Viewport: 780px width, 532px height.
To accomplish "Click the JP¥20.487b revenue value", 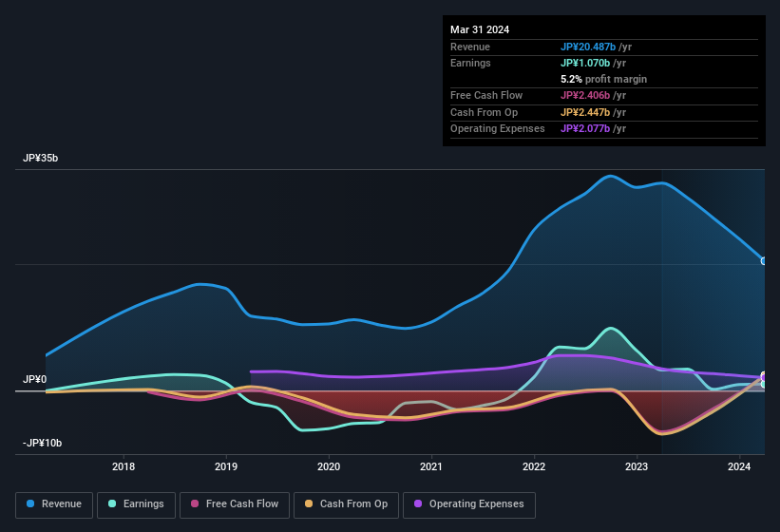I will pyautogui.click(x=588, y=47).
